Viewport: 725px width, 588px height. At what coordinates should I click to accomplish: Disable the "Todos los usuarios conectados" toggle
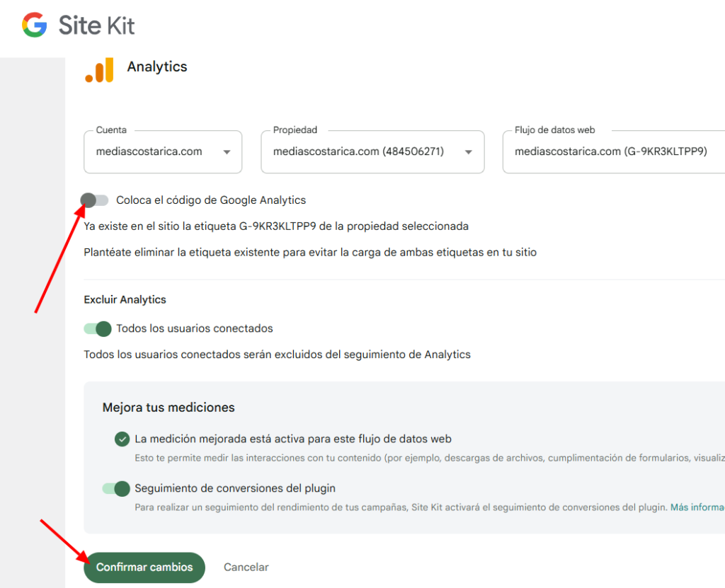pos(97,328)
